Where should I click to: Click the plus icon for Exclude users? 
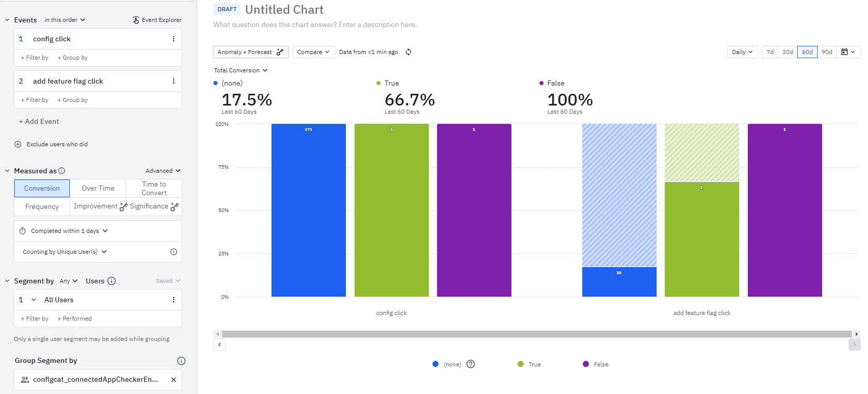tap(18, 144)
